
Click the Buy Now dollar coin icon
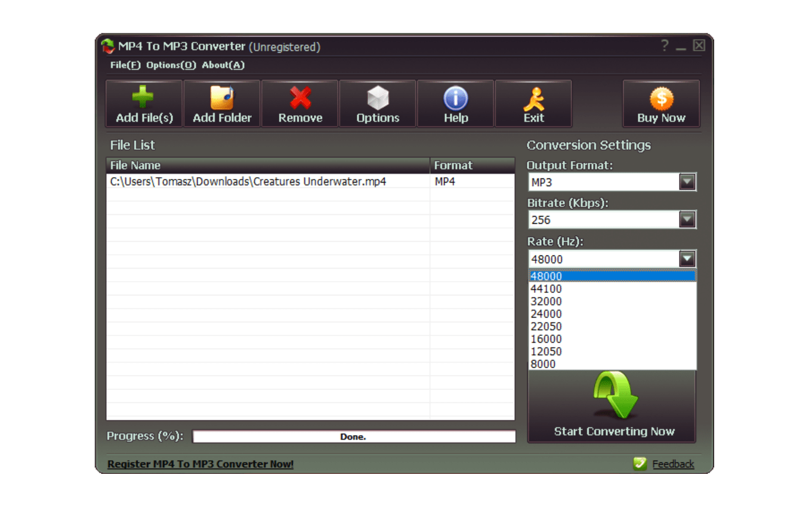point(662,98)
